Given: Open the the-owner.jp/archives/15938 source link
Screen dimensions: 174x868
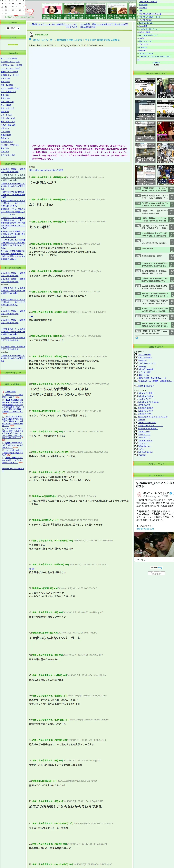Looking at the screenshot, I should click(46, 170).
